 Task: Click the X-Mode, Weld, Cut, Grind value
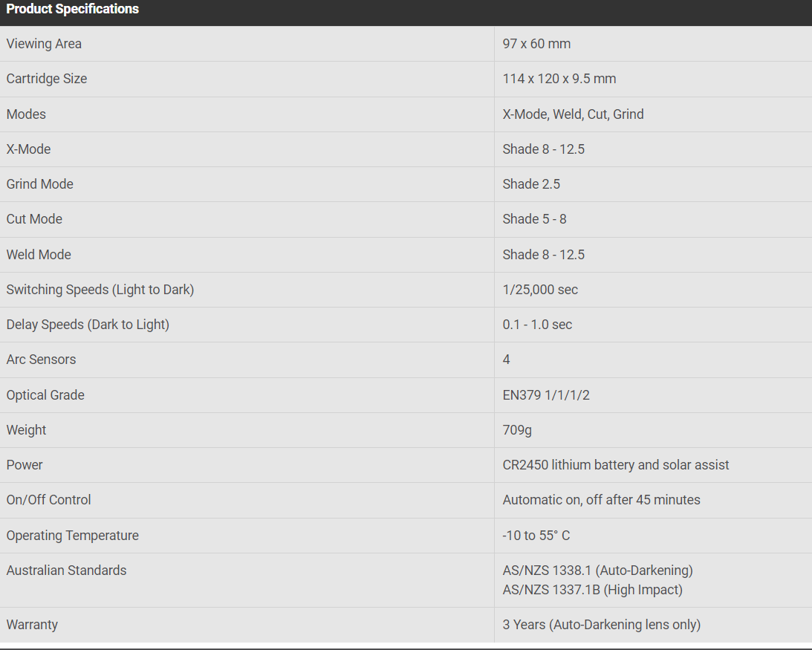[573, 114]
